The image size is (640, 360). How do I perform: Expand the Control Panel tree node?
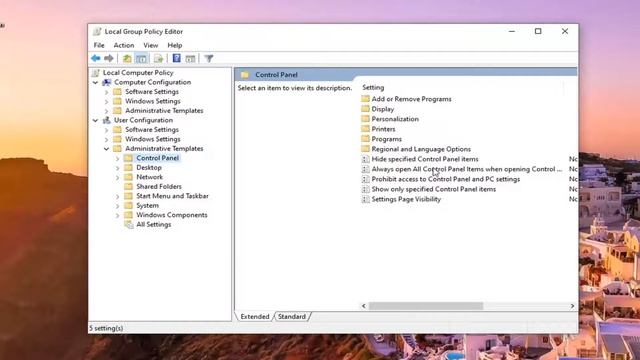118,158
